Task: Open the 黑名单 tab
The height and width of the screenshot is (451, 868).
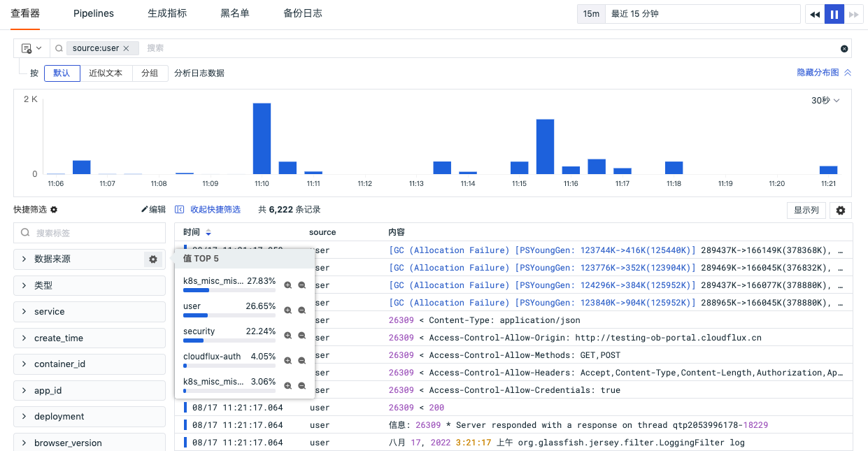Action: (235, 13)
